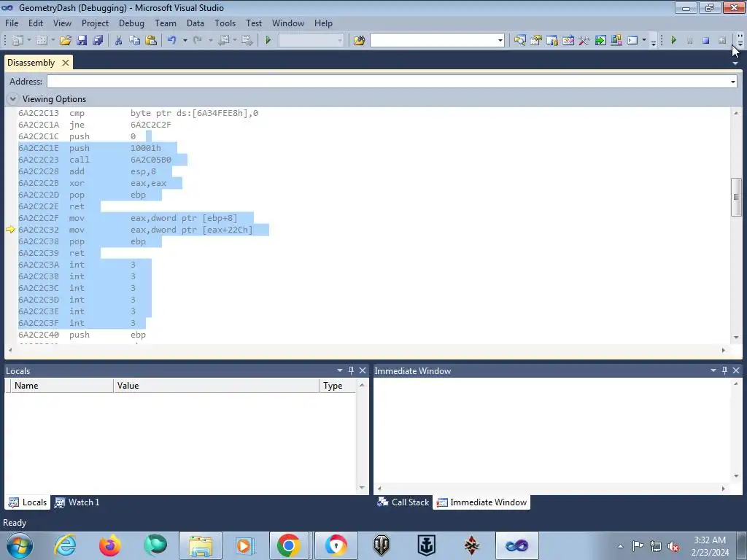This screenshot has height=560, width=747.
Task: Click the Copy icon in toolbar
Action: (135, 41)
